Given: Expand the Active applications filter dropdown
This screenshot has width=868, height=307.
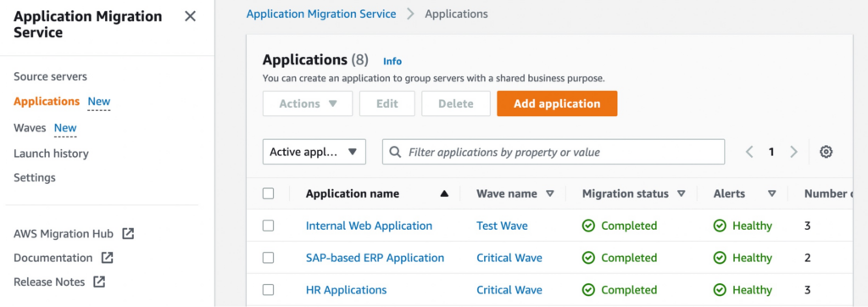Looking at the screenshot, I should [314, 152].
